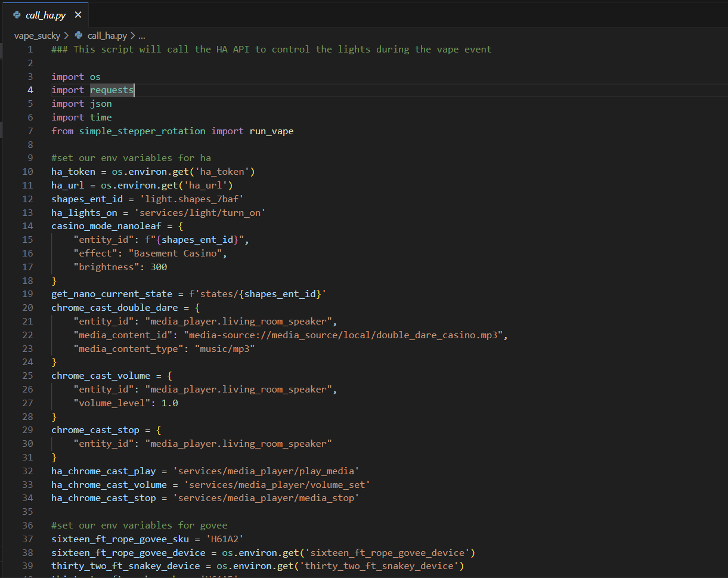
Task: Click the run_vape import name
Action: (271, 131)
